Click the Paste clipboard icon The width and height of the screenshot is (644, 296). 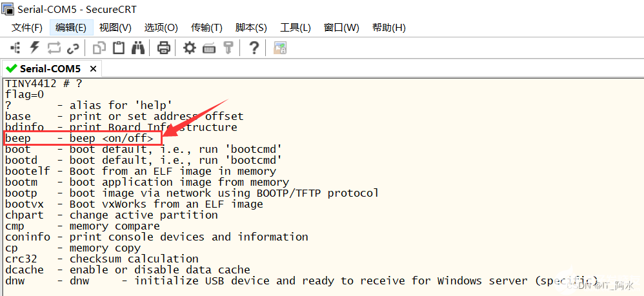119,48
